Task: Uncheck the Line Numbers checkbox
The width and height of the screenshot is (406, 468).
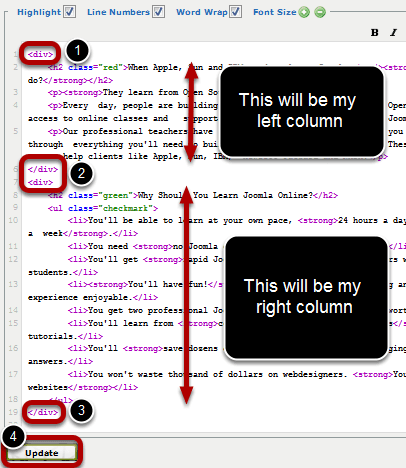Action: (159, 12)
